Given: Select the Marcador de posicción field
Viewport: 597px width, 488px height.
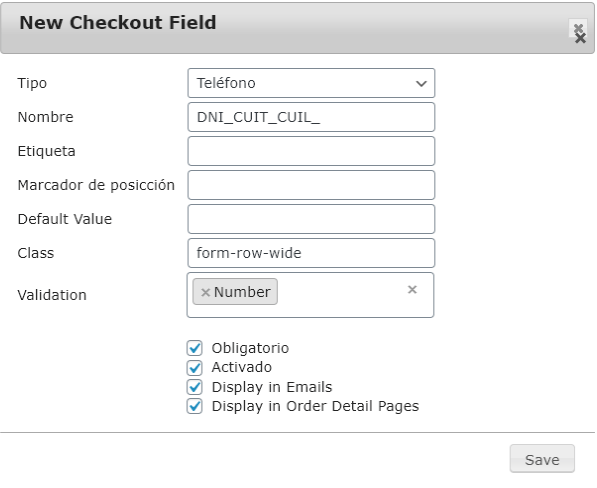Looking at the screenshot, I should pyautogui.click(x=311, y=185).
